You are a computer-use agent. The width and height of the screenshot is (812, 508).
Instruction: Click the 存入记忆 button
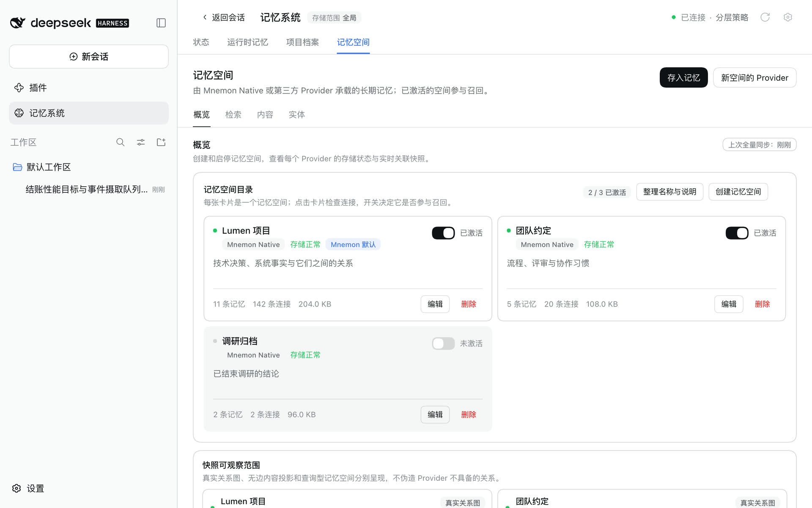683,78
